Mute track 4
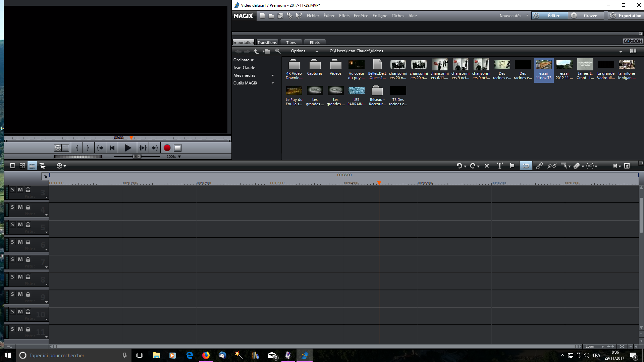This screenshot has width=644, height=362. pyautogui.click(x=20, y=207)
